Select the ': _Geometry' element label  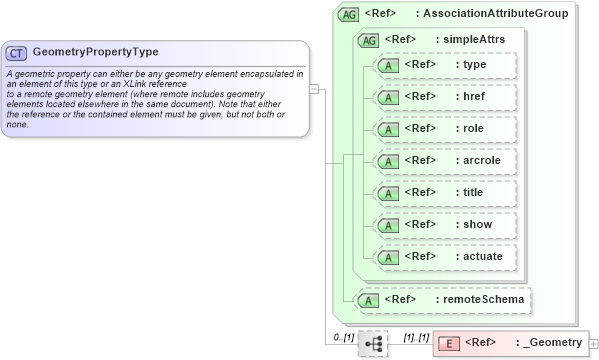pyautogui.click(x=549, y=342)
